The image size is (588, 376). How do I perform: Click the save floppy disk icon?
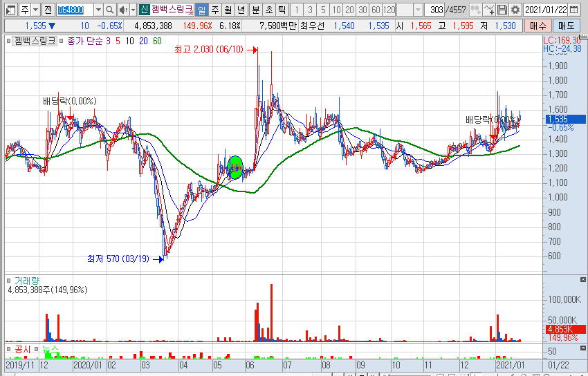[502, 10]
